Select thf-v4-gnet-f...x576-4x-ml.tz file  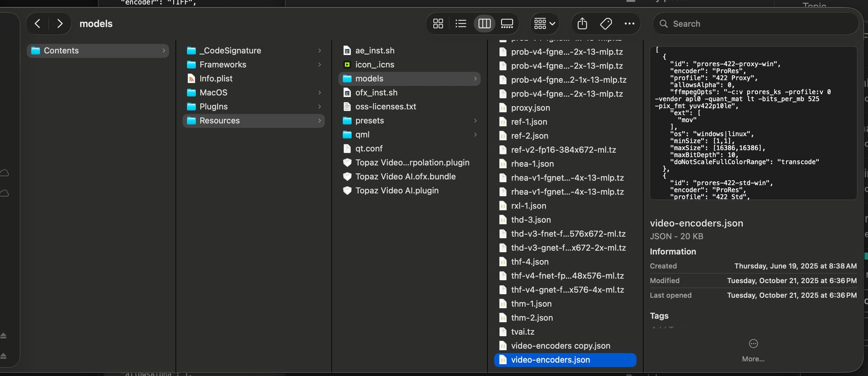[x=565, y=290]
